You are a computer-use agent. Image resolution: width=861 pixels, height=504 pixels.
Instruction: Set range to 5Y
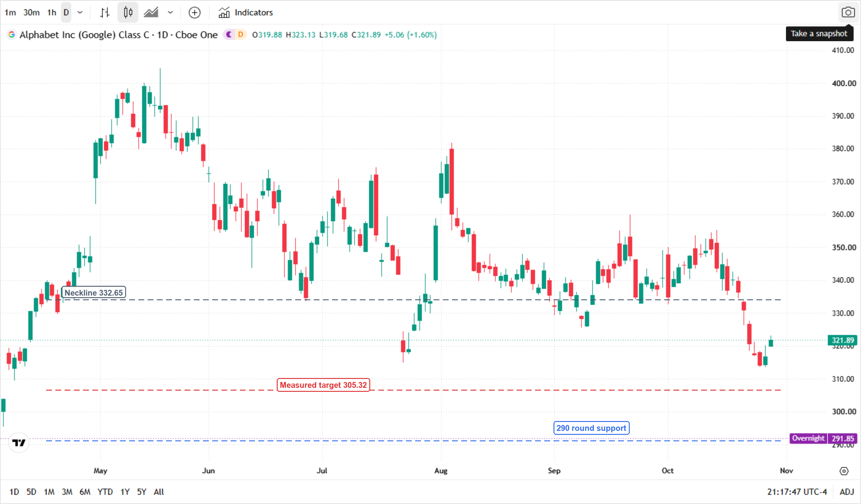coord(142,492)
